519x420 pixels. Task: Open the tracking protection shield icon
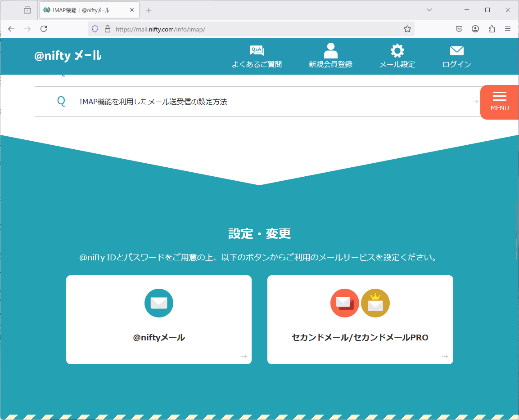95,29
